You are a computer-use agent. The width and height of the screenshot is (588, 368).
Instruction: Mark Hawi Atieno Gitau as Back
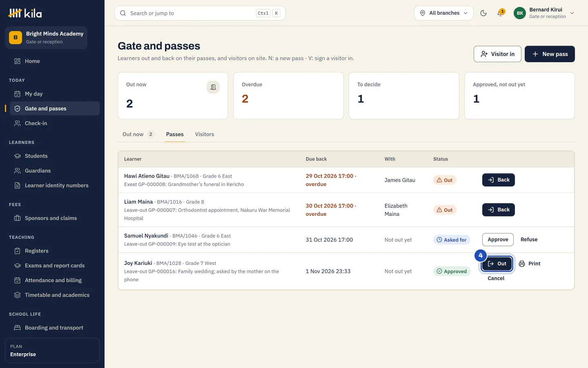pyautogui.click(x=499, y=180)
